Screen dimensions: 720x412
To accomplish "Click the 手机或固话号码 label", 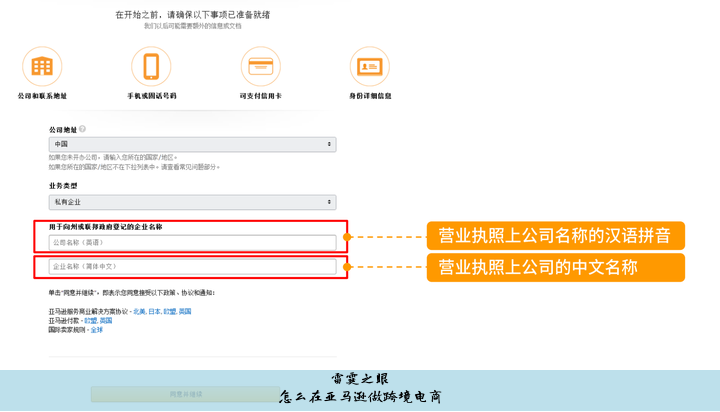I will coord(152,96).
